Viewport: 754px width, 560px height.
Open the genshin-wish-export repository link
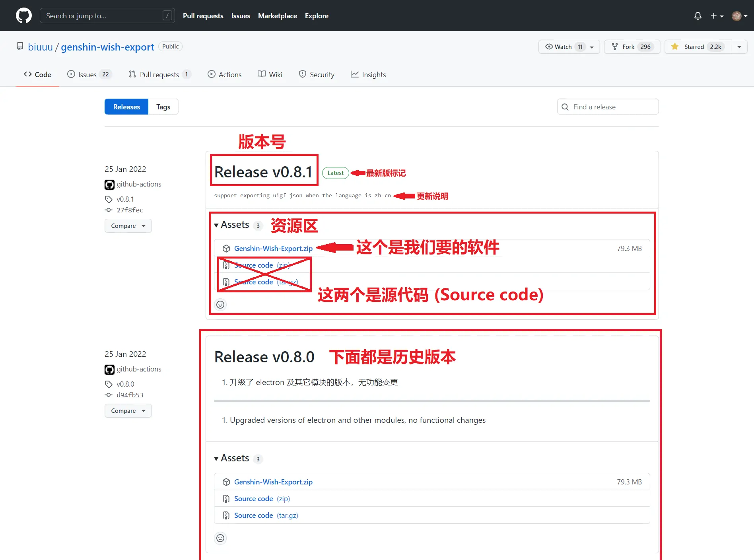[x=107, y=47]
